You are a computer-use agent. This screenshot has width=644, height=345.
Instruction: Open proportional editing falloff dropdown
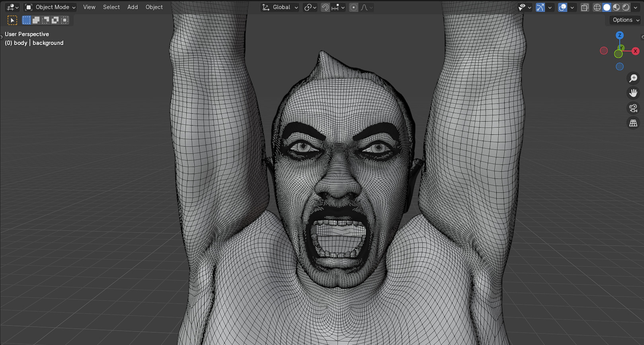click(x=366, y=7)
